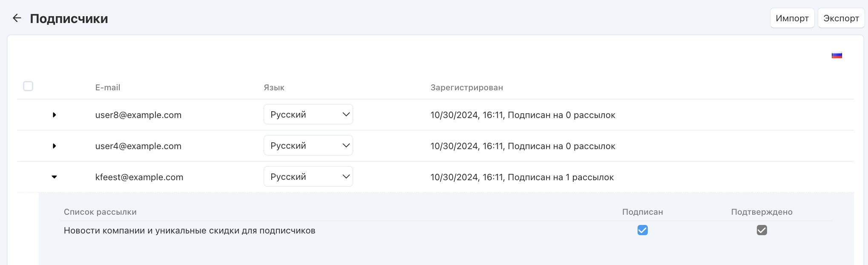Screen dimensions: 868x265
Task: Open language dropdown for kfeest@example.com
Action: coord(308,177)
